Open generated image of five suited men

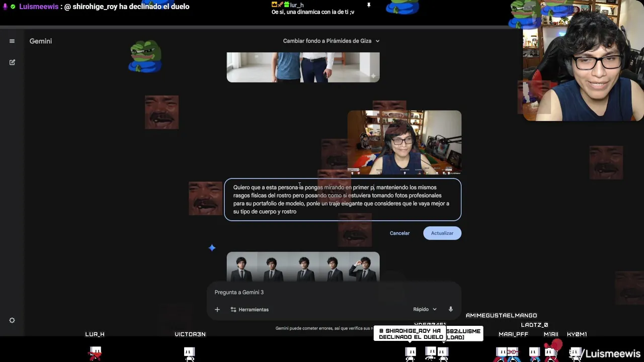[303, 267]
